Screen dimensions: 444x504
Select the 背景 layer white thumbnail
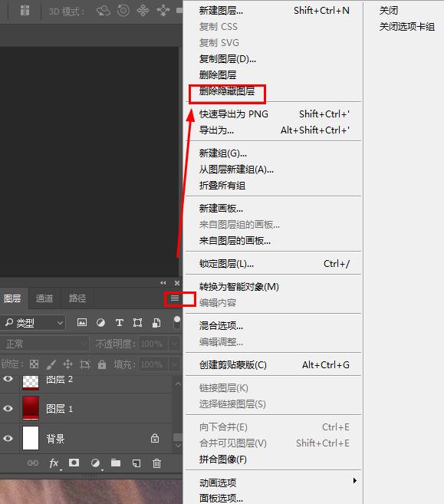(x=31, y=438)
